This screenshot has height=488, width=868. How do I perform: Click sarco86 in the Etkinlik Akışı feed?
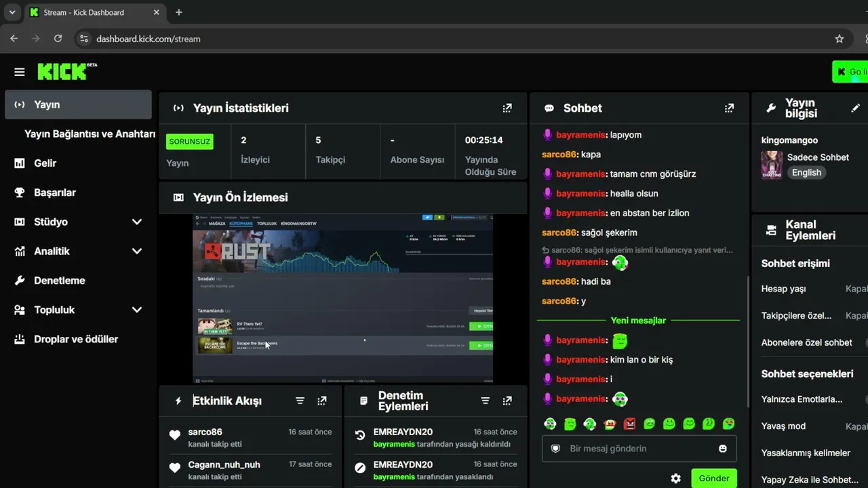coord(205,432)
